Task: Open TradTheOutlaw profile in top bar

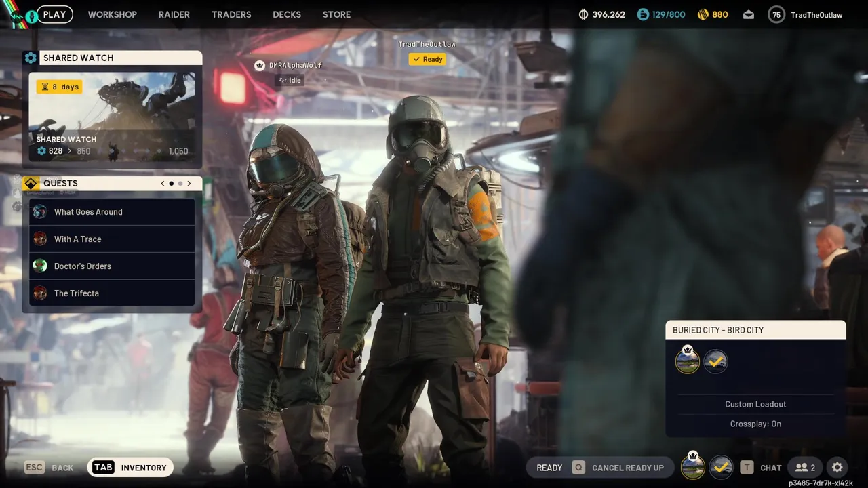Action: coord(816,15)
